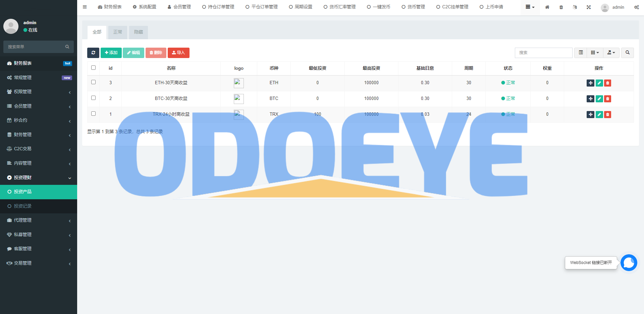The height and width of the screenshot is (314, 644).
Task: Click the admin avatar in top bar
Action: click(605, 7)
